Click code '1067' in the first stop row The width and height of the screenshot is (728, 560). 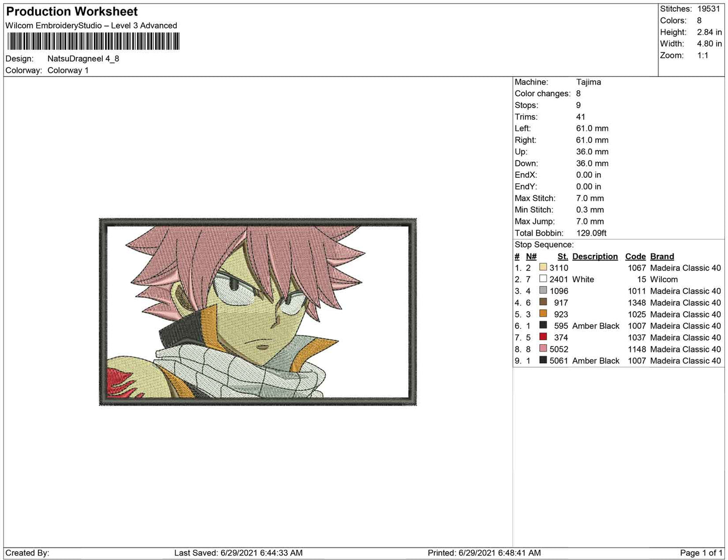[x=637, y=268]
